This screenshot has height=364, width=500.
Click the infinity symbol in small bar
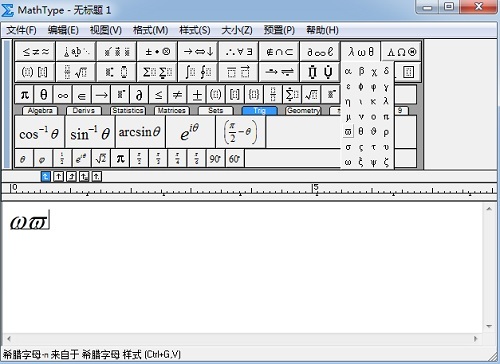(63, 95)
